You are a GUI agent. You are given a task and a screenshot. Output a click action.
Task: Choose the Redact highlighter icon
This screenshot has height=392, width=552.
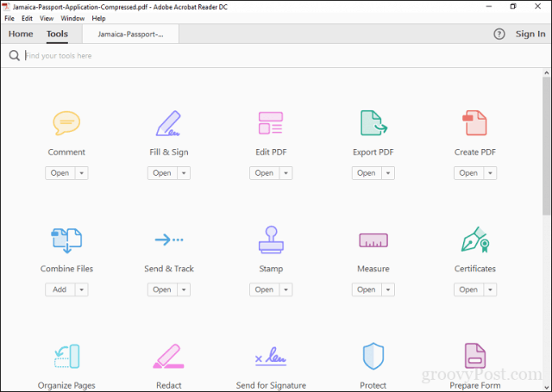pos(169,356)
